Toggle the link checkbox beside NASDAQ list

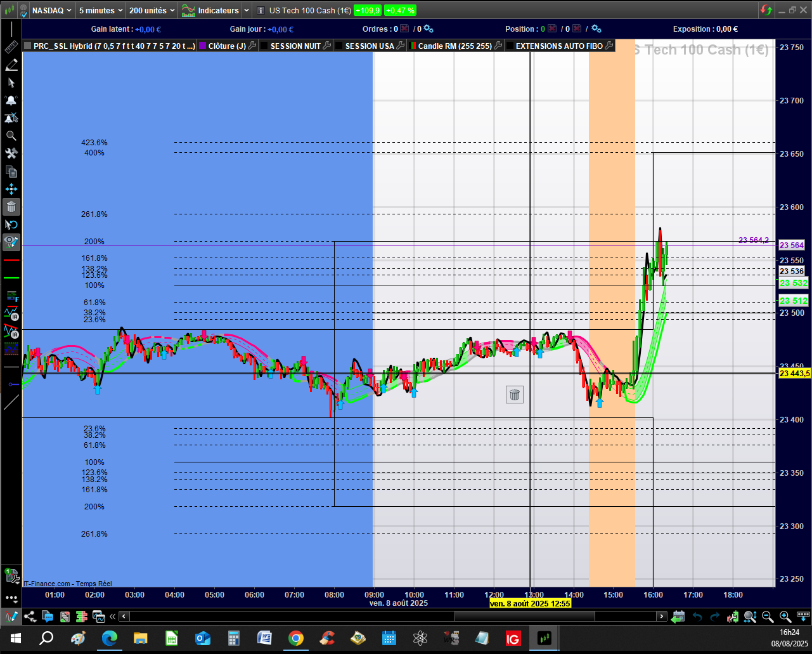pyautogui.click(x=23, y=11)
